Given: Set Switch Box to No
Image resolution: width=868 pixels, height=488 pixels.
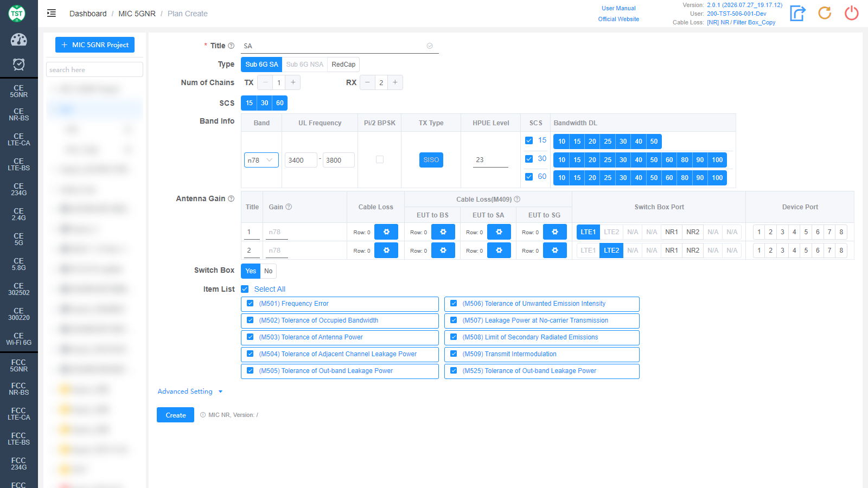Looking at the screenshot, I should tap(268, 271).
